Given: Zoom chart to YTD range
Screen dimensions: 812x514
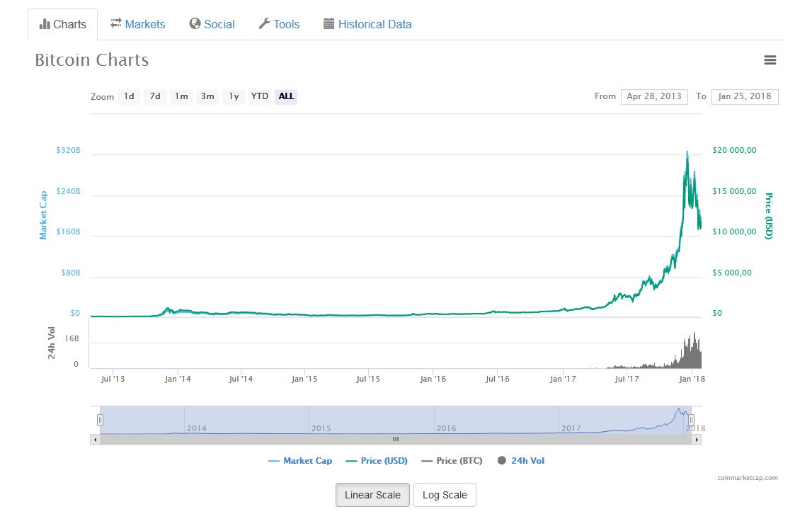Looking at the screenshot, I should tap(260, 96).
